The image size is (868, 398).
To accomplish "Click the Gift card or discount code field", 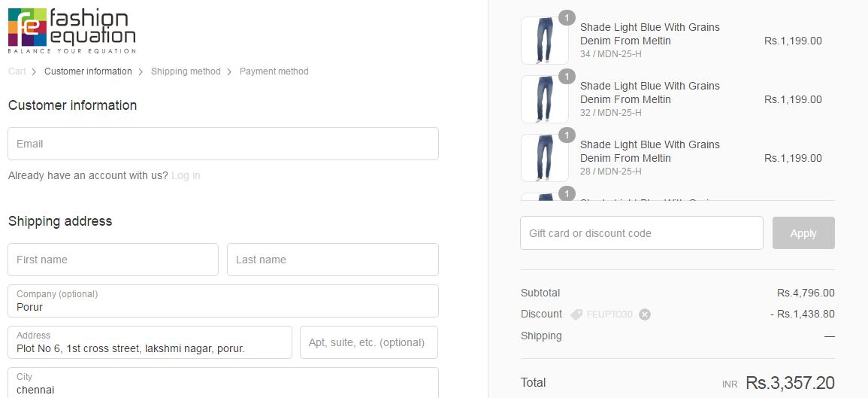I will 641,233.
